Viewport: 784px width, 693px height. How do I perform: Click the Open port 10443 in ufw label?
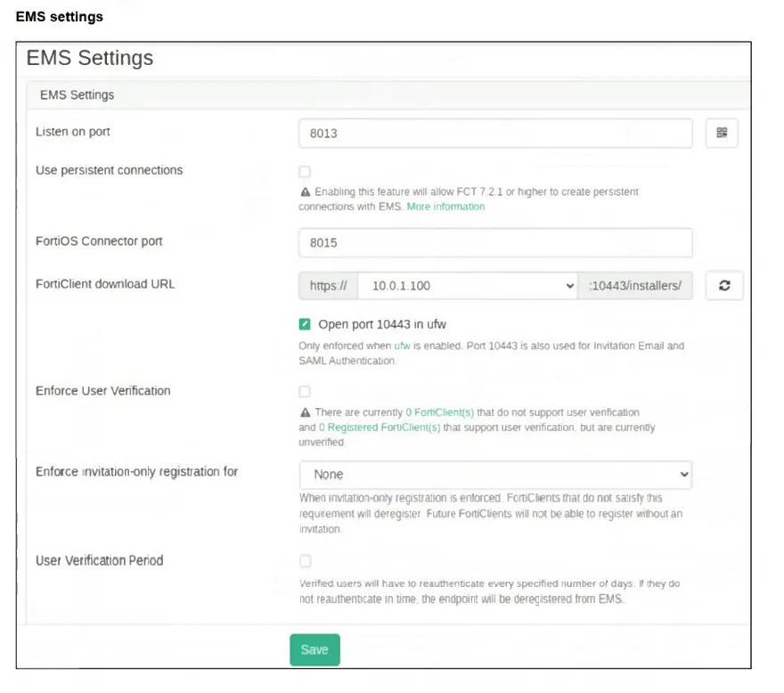382,324
